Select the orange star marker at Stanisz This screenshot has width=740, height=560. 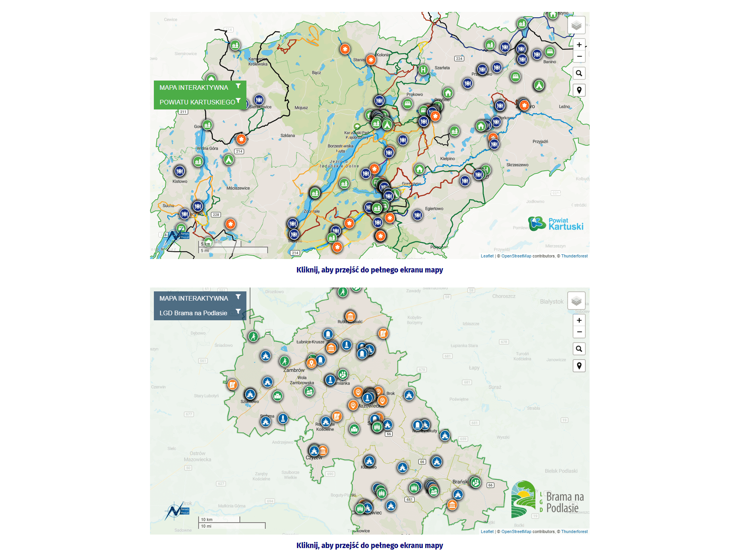coord(371,60)
